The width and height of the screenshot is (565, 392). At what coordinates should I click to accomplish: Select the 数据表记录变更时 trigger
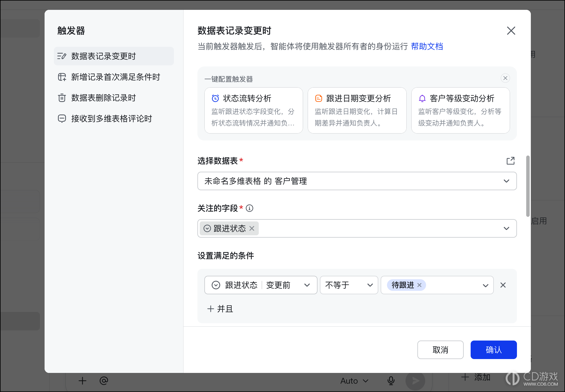pos(114,56)
